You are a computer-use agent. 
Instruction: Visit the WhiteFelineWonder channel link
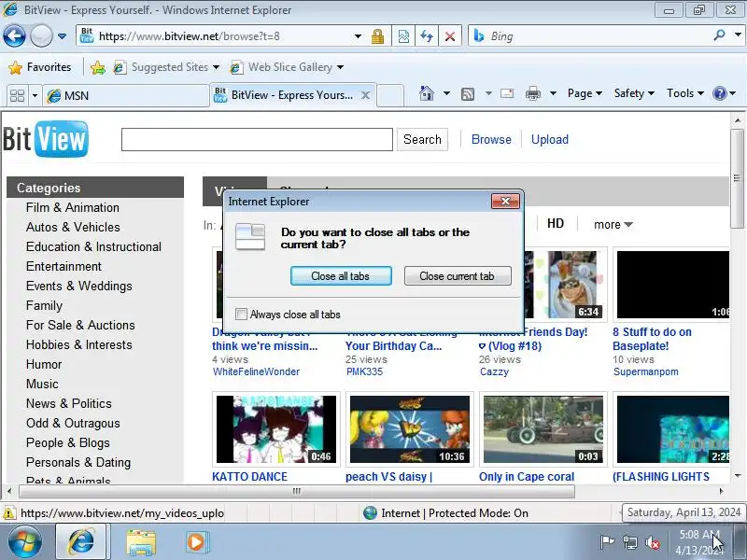coord(256,371)
